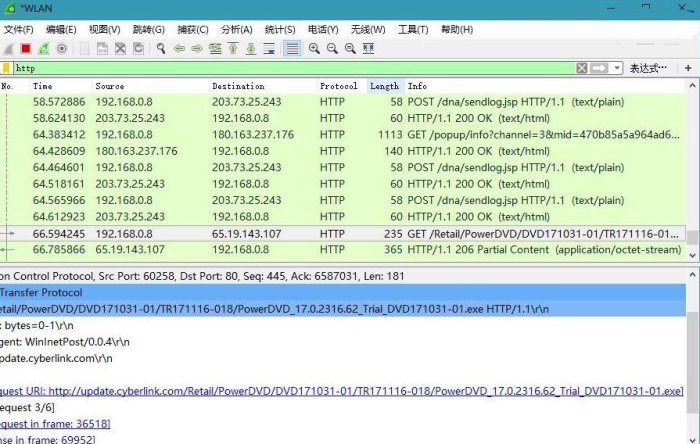Click the resize columns to fit icon
Screen dimensions: 700x444
point(368,48)
